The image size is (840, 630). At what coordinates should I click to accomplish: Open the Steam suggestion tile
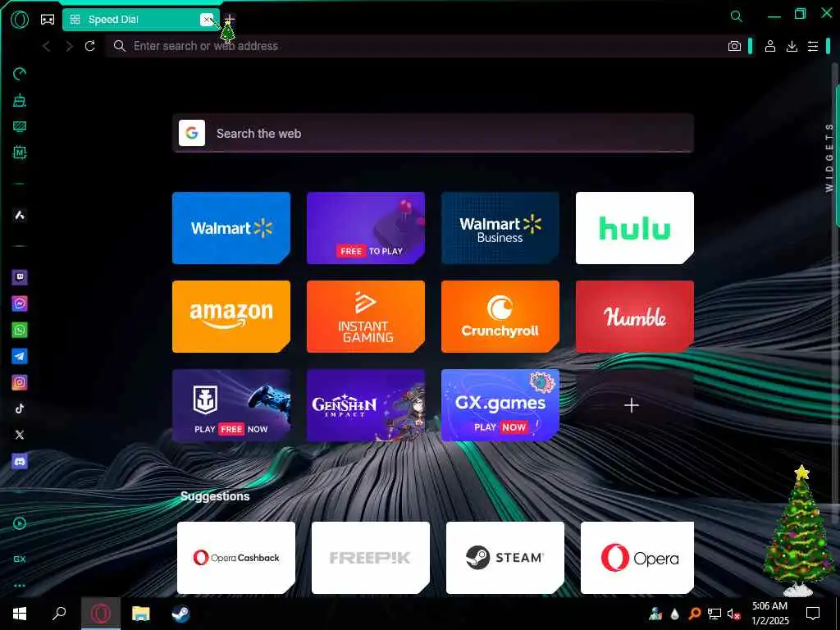coord(504,558)
